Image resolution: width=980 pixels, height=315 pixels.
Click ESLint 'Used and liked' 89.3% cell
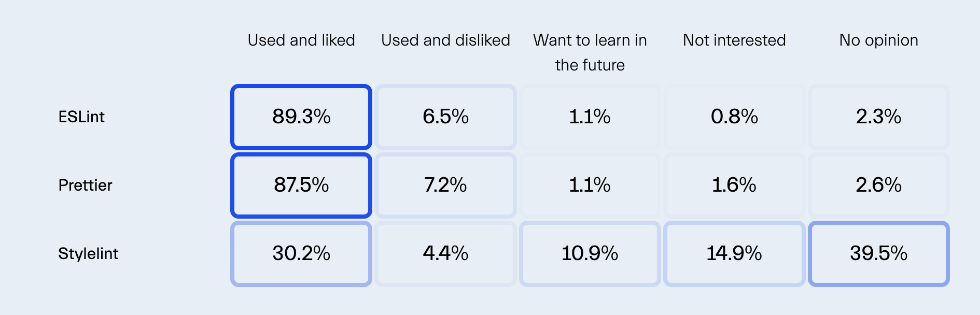301,117
